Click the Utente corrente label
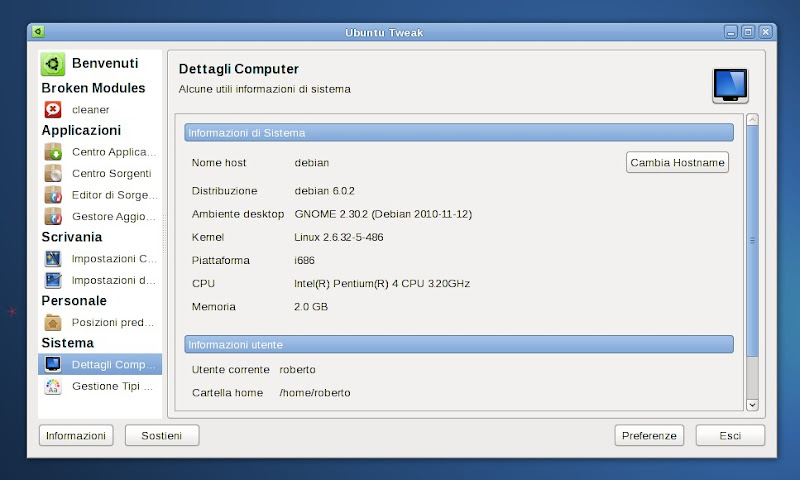Screen dimensions: 800x480 tap(231, 369)
